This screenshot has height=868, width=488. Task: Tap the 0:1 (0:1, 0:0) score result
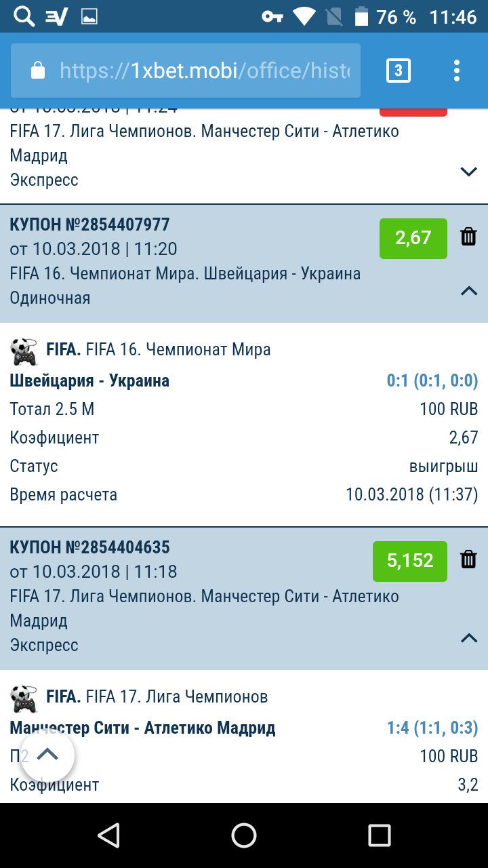point(432,381)
